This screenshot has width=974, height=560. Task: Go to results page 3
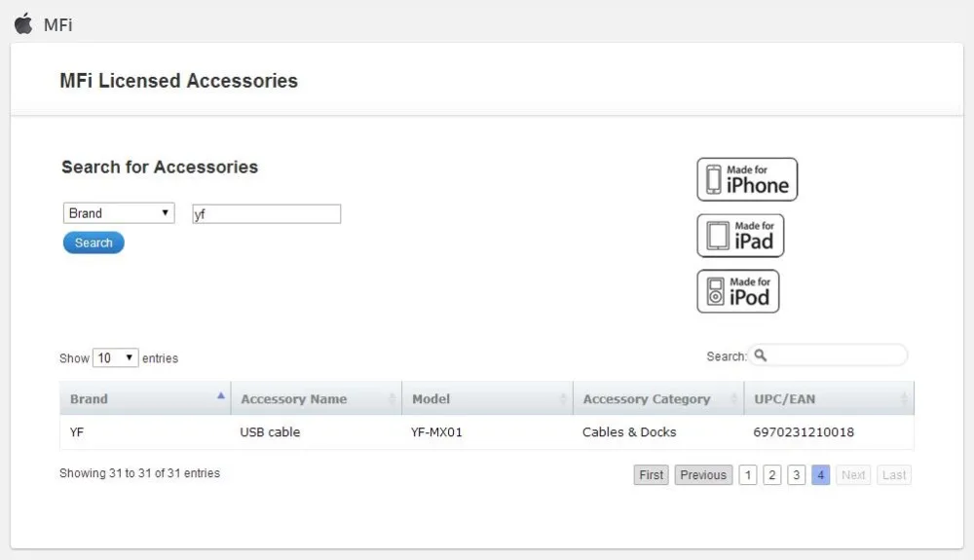point(797,475)
